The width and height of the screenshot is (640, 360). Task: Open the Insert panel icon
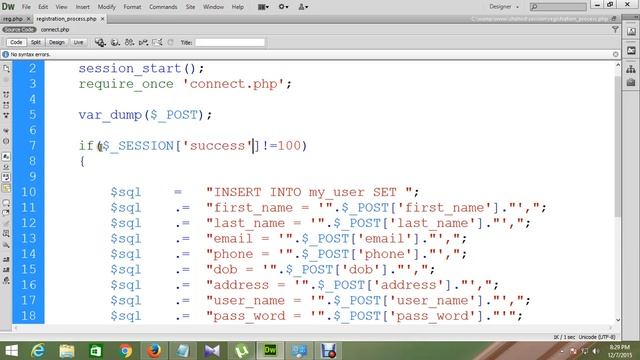click(631, 32)
